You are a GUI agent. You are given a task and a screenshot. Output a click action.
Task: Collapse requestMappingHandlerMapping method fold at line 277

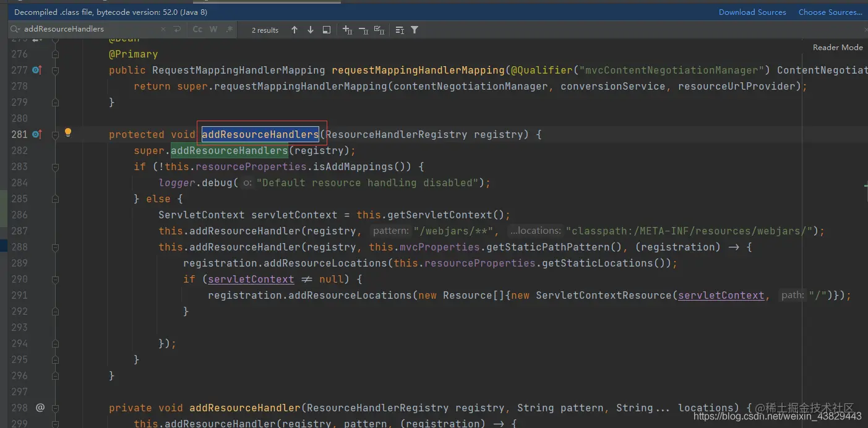pos(55,71)
